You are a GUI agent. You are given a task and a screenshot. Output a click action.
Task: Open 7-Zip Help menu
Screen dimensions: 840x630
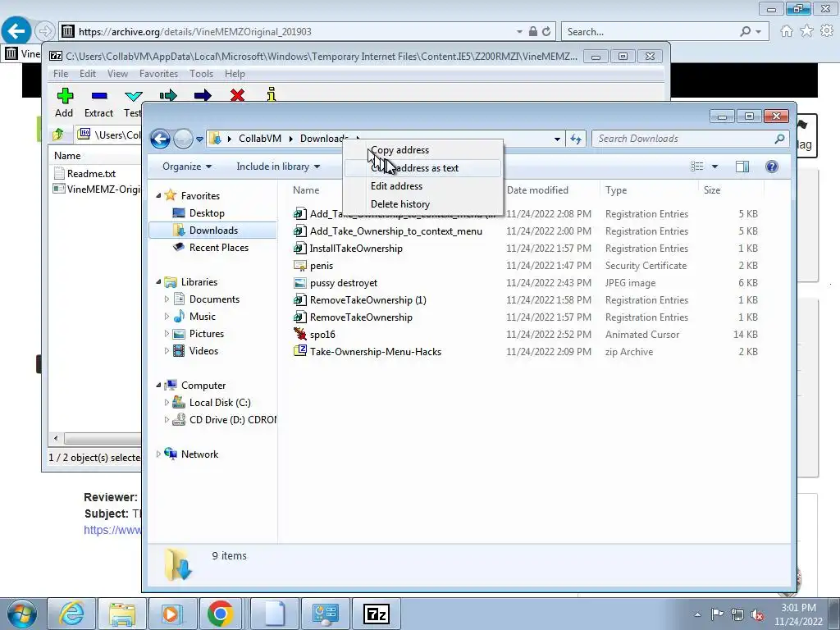[235, 74]
